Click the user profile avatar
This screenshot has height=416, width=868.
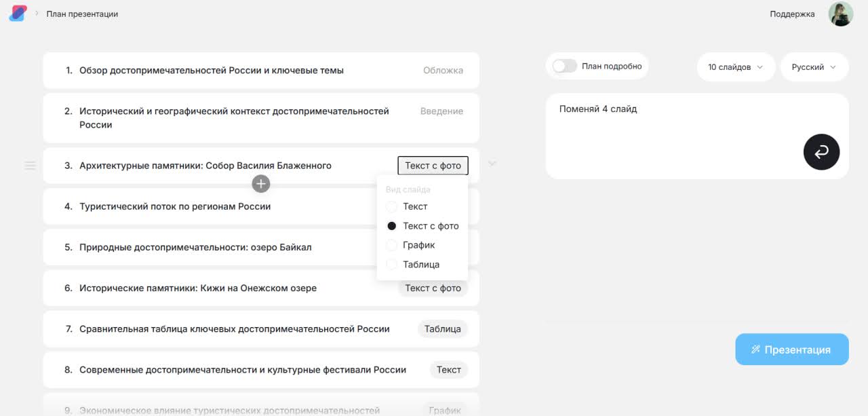point(840,14)
